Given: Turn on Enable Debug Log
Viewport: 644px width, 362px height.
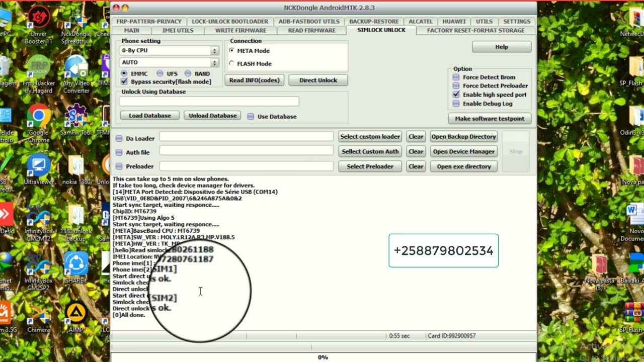Looking at the screenshot, I should pyautogui.click(x=456, y=104).
